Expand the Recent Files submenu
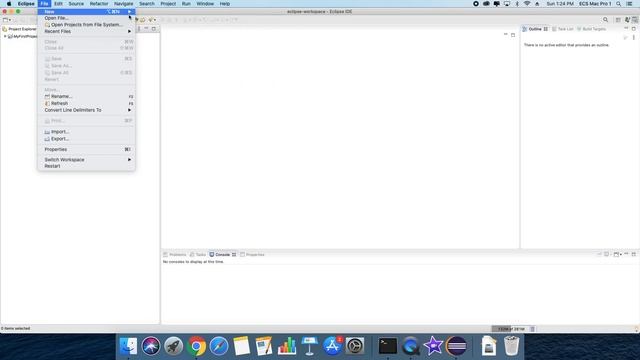 [x=87, y=31]
